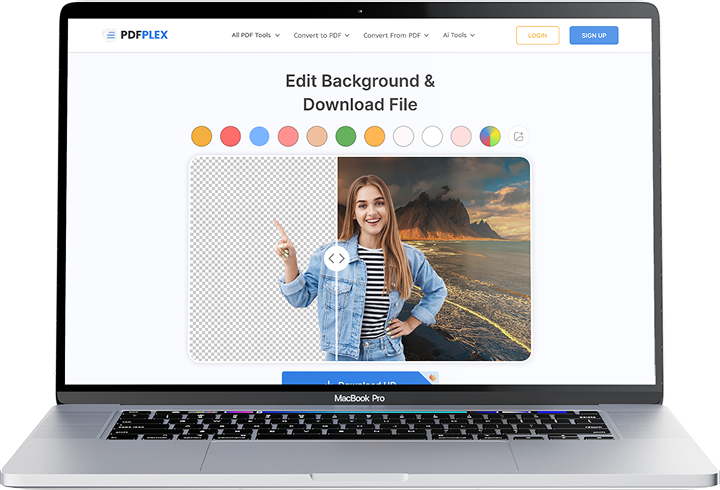Apply the green background color swatch
Screen dimensions: 720x490
(346, 136)
